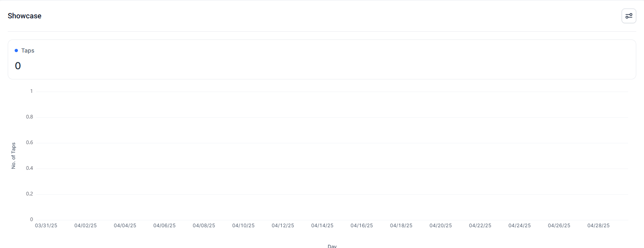Select the 04/06/25 axis label
Viewport: 644px width, 248px height.
coord(164,226)
